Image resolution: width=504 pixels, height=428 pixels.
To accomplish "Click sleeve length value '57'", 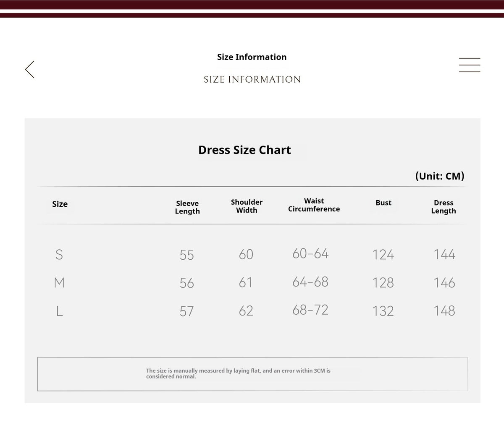I will click(187, 311).
